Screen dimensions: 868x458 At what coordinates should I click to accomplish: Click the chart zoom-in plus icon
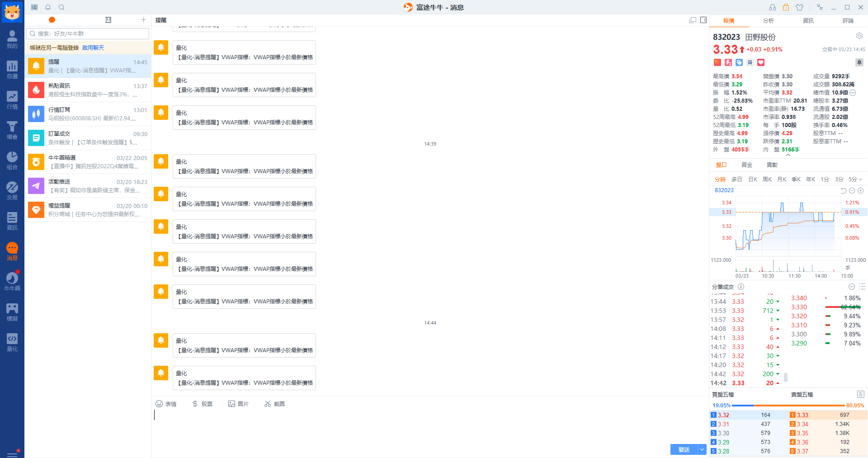(861, 191)
